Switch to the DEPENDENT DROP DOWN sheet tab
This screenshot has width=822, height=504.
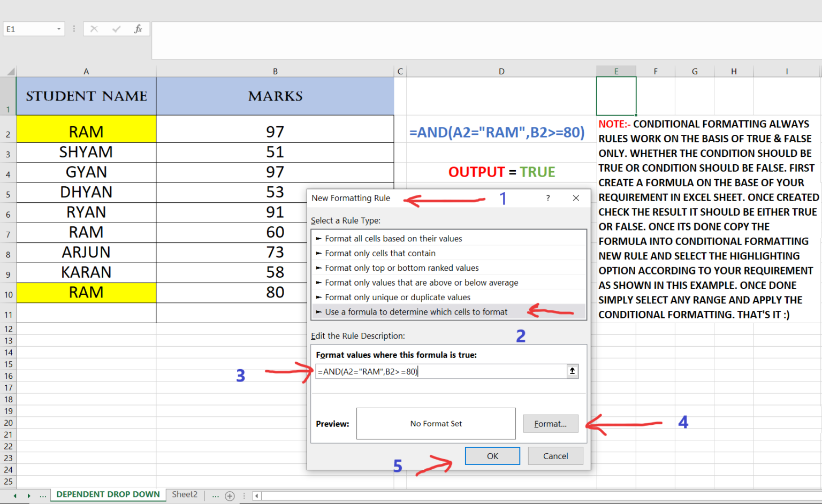108,494
